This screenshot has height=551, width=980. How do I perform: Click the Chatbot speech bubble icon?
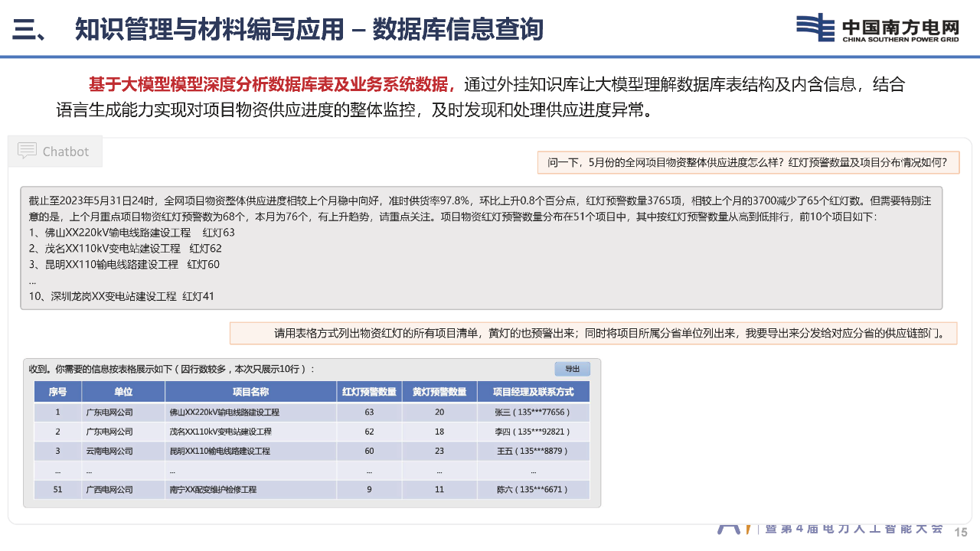(x=27, y=151)
